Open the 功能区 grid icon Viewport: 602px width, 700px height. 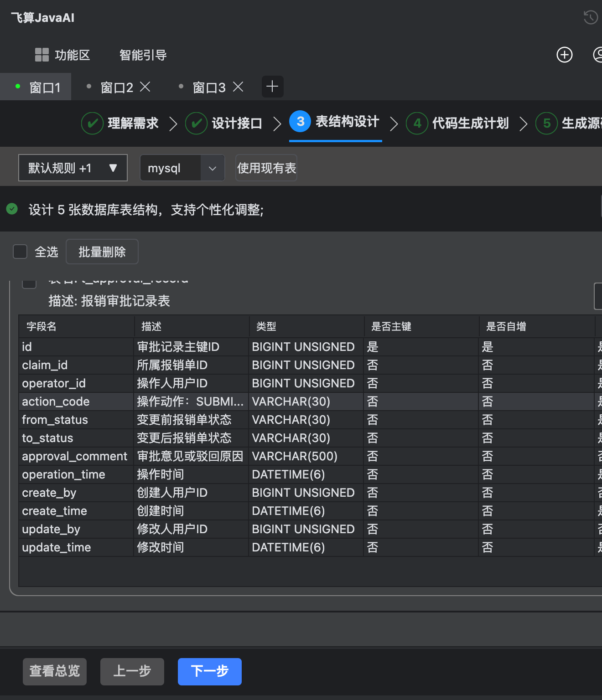42,55
